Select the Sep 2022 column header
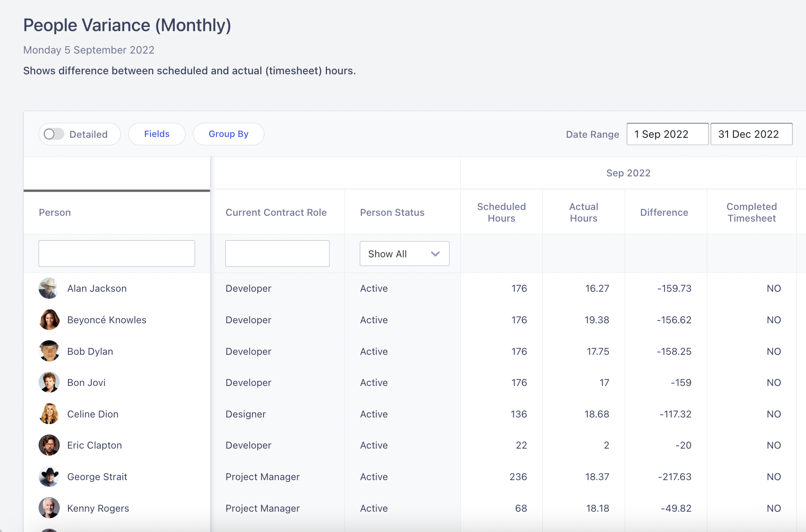 pyautogui.click(x=628, y=173)
